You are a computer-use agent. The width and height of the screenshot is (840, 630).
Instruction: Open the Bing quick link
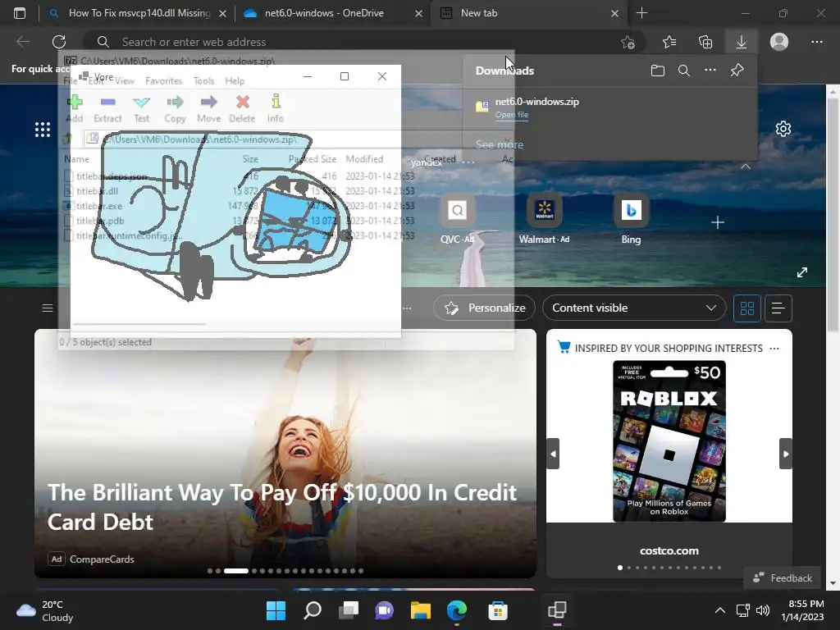631,220
